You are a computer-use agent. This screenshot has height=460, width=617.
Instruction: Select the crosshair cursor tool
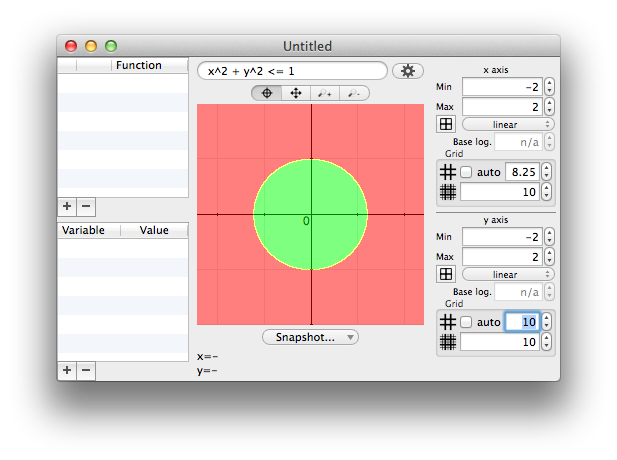tap(267, 93)
